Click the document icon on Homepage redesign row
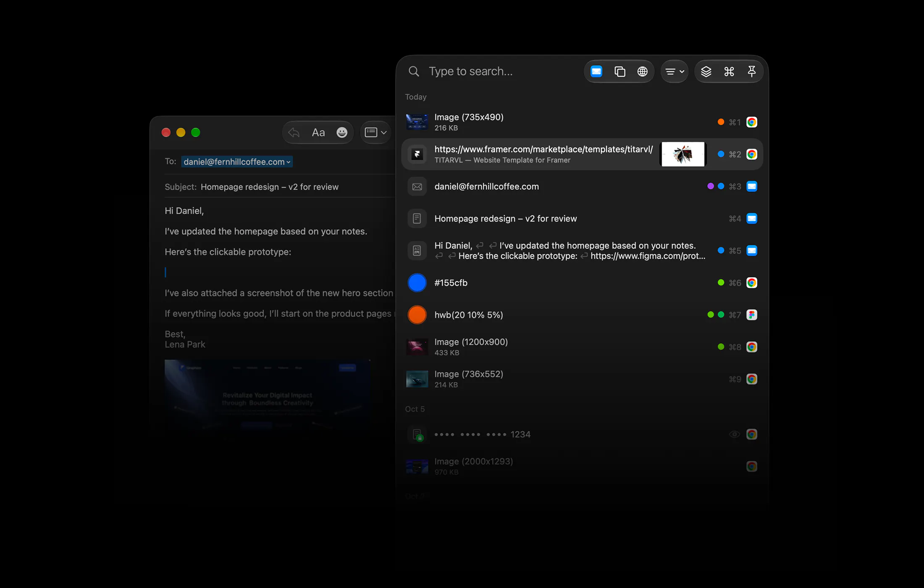This screenshot has height=588, width=924. click(x=417, y=218)
